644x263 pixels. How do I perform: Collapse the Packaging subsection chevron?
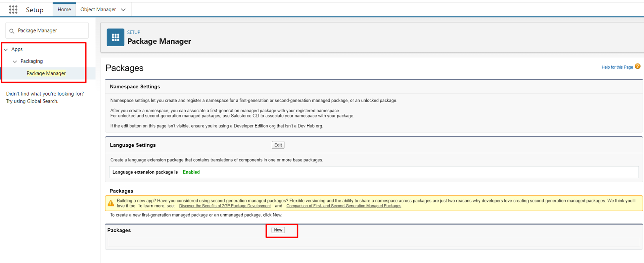[x=15, y=62]
